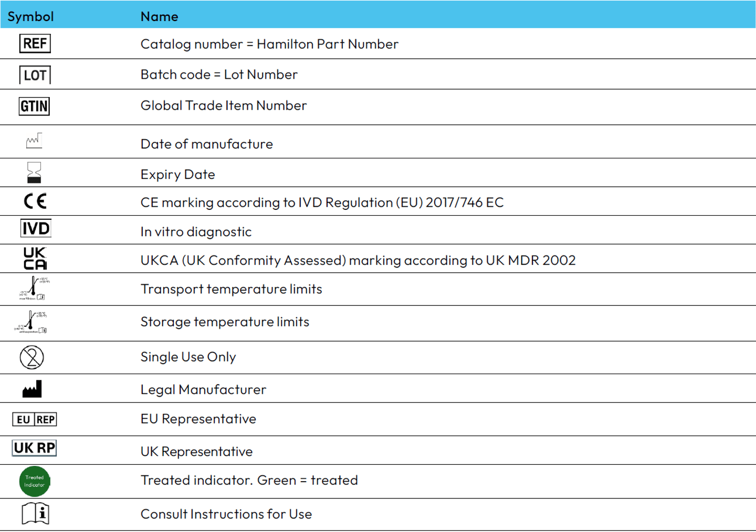Click the green Treated Indicator circle

click(35, 481)
